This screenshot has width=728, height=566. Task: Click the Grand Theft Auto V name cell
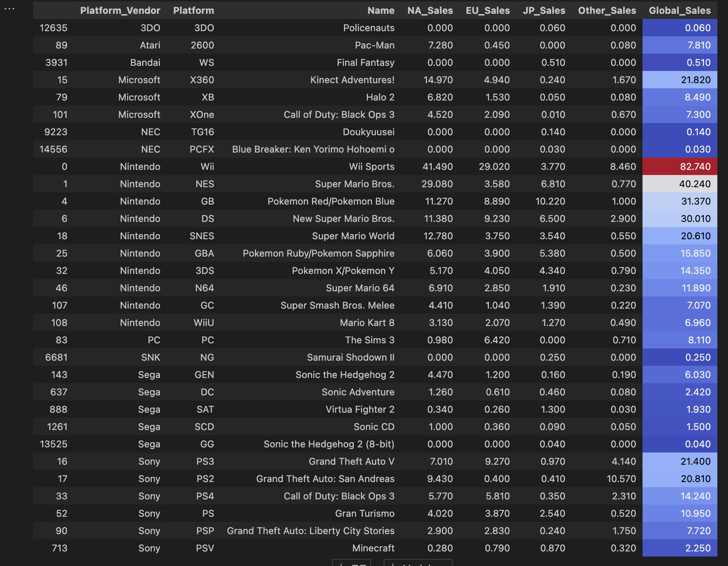352,462
